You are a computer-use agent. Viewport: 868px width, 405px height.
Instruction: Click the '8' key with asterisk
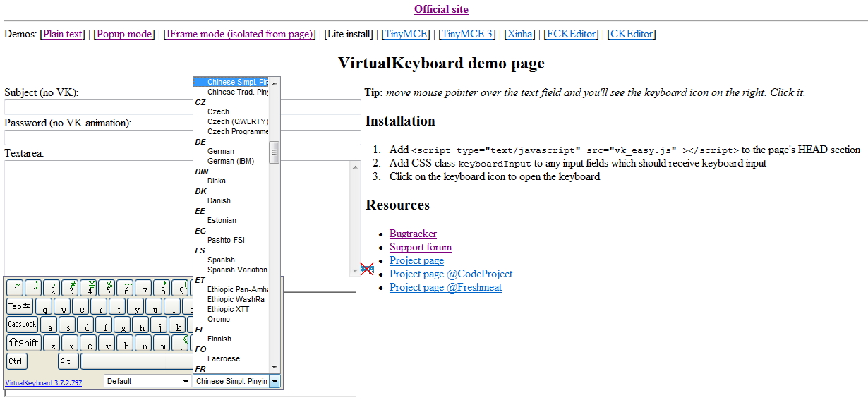pyautogui.click(x=162, y=288)
